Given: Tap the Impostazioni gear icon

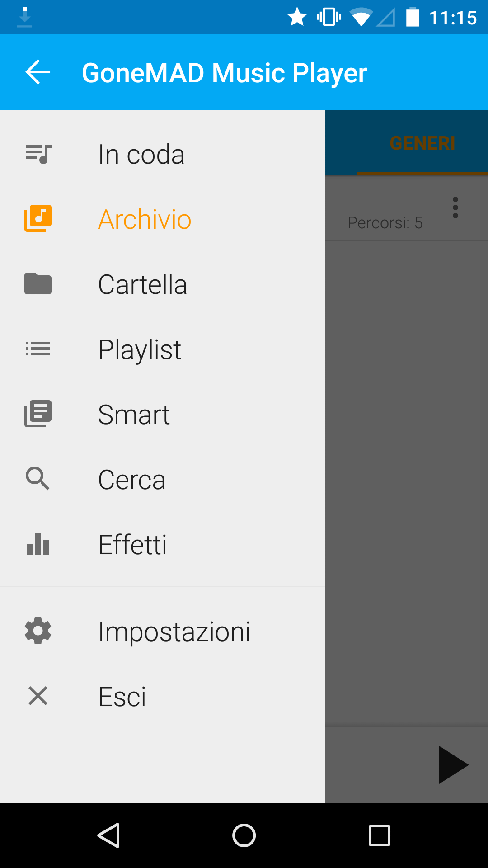Looking at the screenshot, I should pyautogui.click(x=38, y=631).
